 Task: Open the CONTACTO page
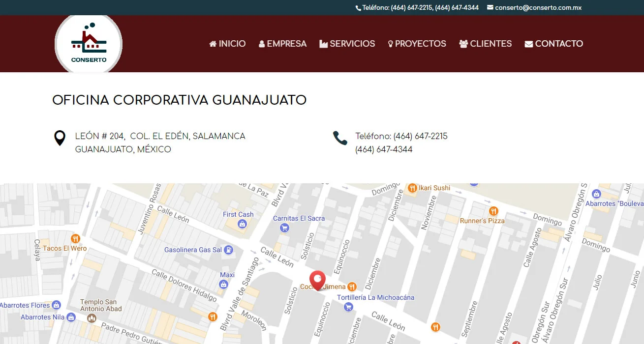click(554, 44)
